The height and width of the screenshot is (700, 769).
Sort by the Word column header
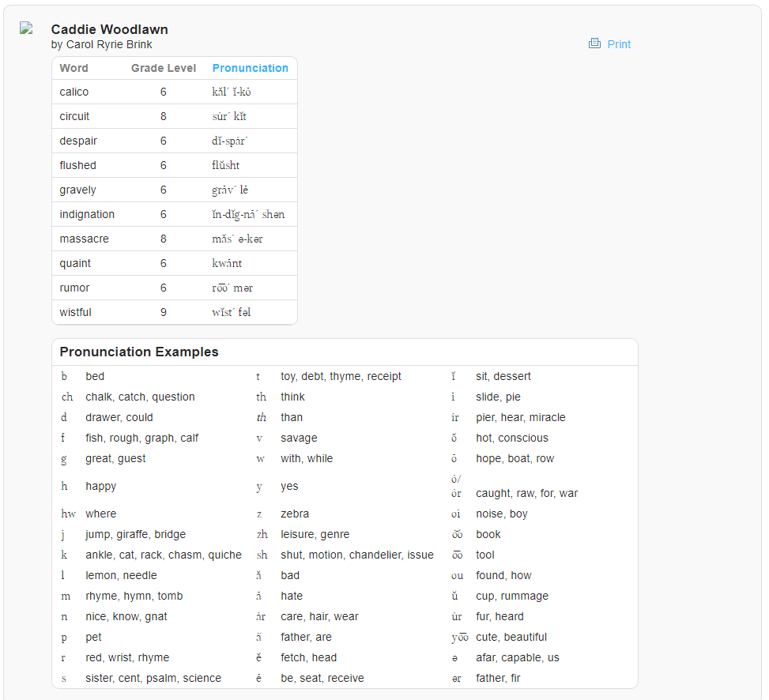pyautogui.click(x=74, y=68)
